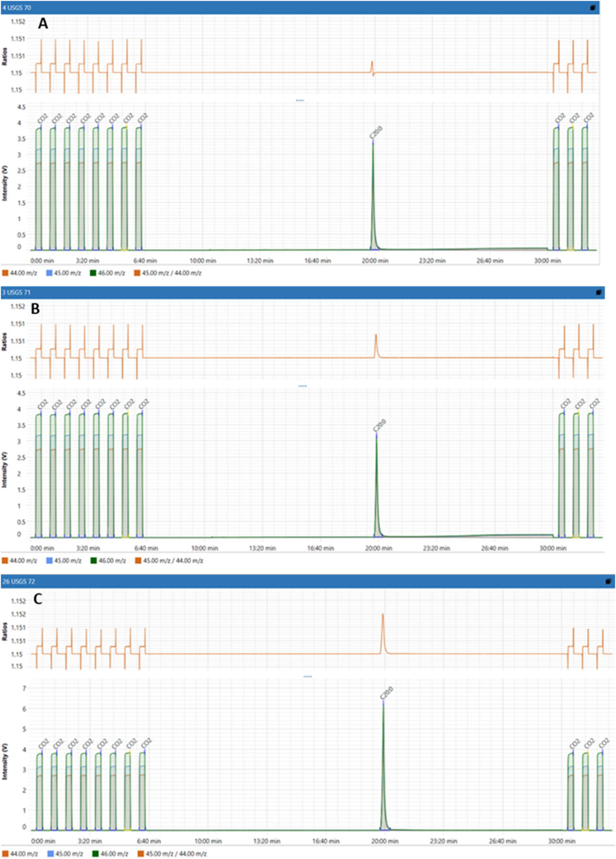Click "16:40 min" axis label in USGS 70 panel
Image resolution: width=616 pixels, height=859 pixels.
[317, 261]
